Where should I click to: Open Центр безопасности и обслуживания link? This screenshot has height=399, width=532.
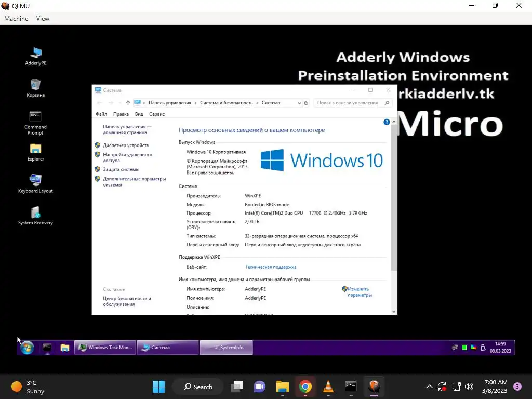point(127,301)
